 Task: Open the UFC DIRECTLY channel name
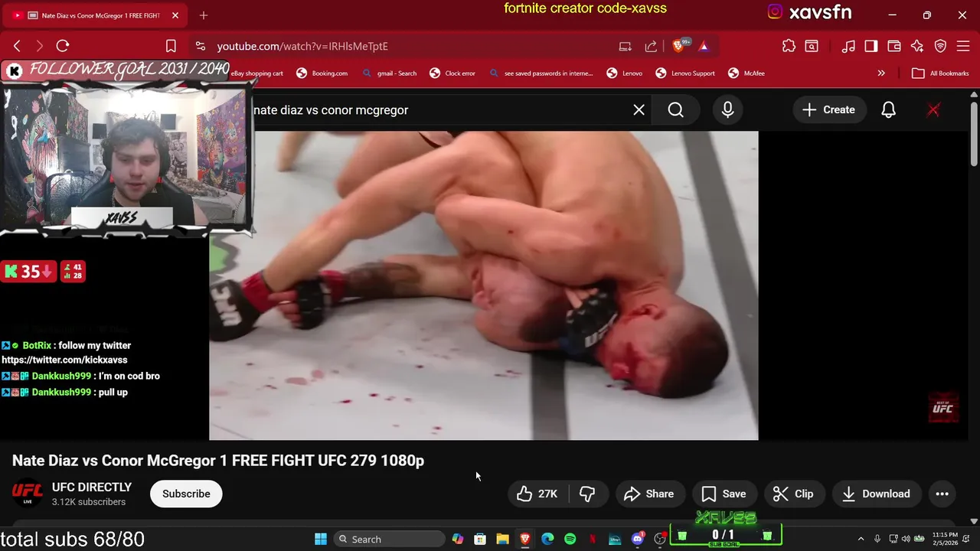point(92,487)
